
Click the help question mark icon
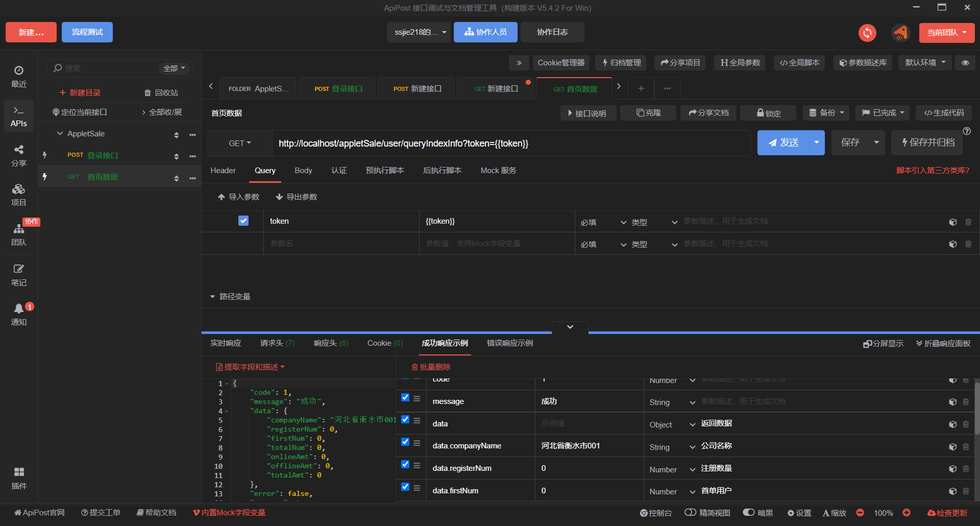click(967, 131)
